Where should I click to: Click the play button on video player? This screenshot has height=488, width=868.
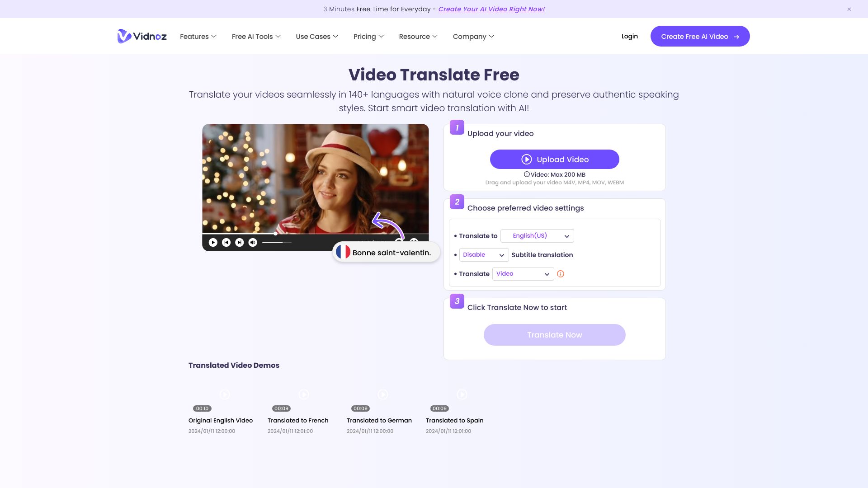click(x=213, y=242)
